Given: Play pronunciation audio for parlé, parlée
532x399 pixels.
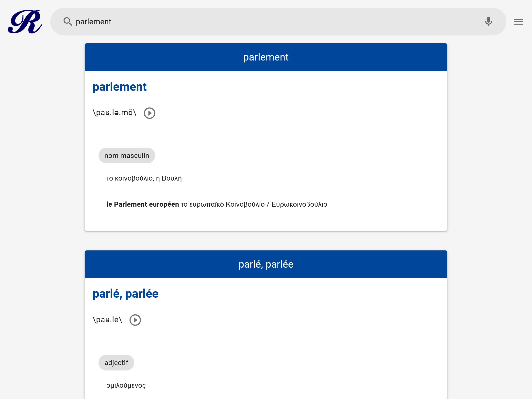Looking at the screenshot, I should [x=135, y=320].
